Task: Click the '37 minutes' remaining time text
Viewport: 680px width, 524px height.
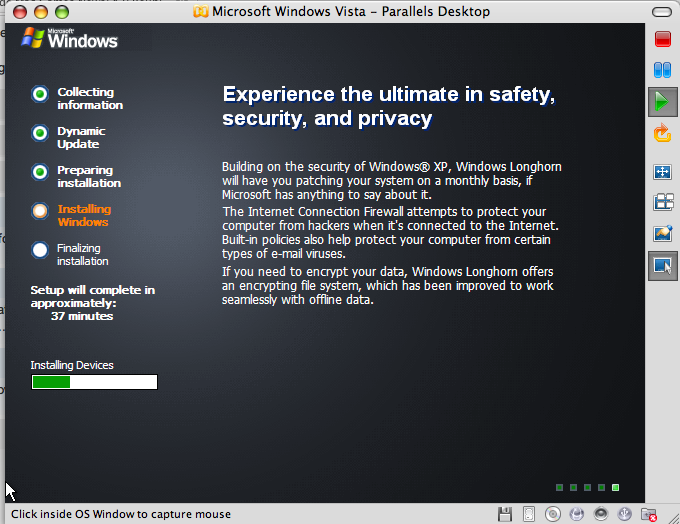Action: pyautogui.click(x=82, y=316)
